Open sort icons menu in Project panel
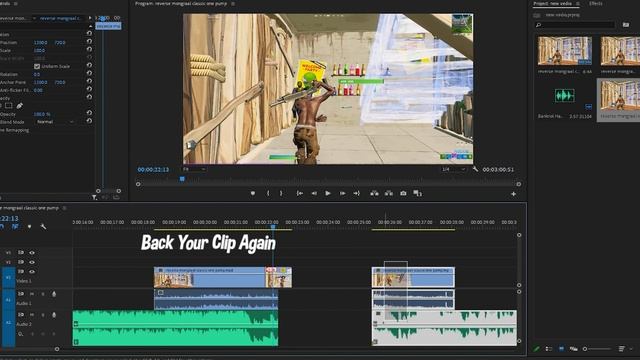 click(x=622, y=349)
